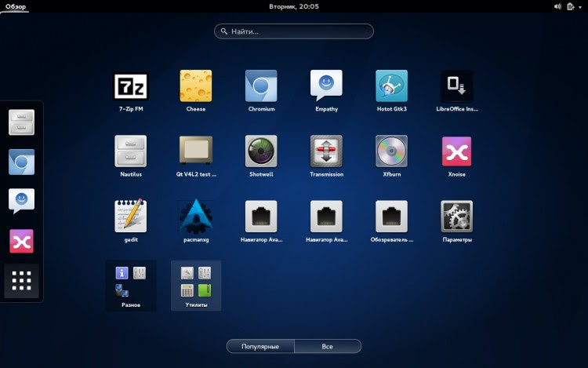Click the Найти... search field
This screenshot has width=588, height=368.
pos(294,31)
